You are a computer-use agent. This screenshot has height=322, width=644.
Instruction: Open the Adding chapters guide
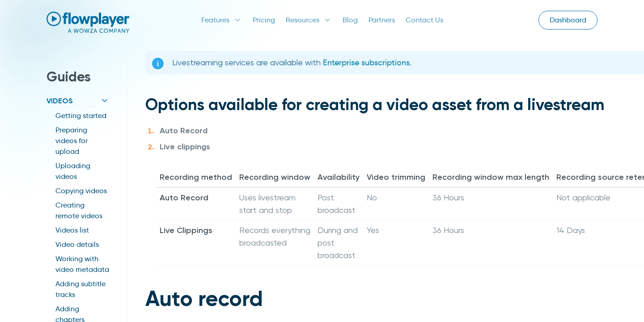pos(70,314)
